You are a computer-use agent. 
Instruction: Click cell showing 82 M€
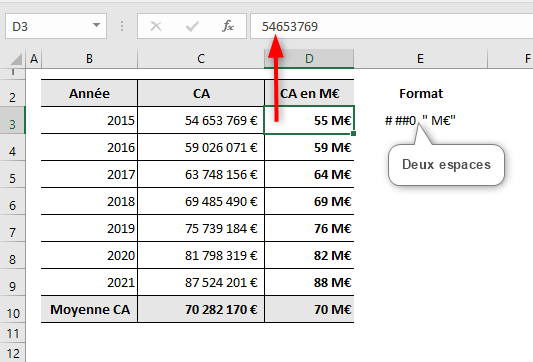(x=309, y=255)
